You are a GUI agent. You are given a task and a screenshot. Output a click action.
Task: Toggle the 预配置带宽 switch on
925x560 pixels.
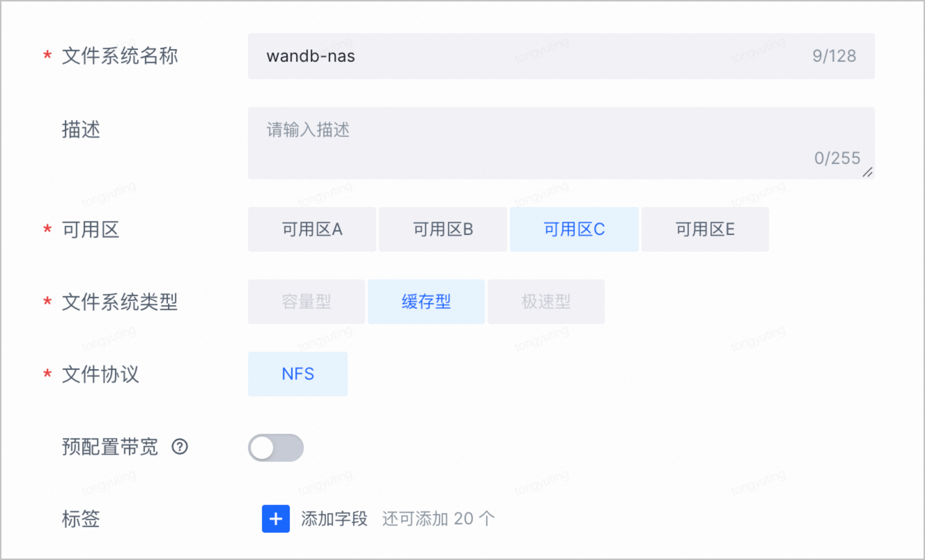click(276, 448)
